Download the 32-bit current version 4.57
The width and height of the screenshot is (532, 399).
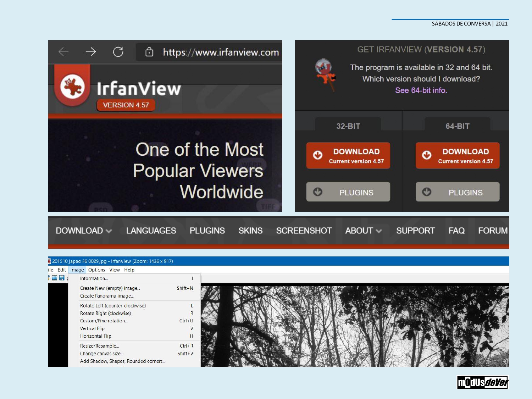348,156
